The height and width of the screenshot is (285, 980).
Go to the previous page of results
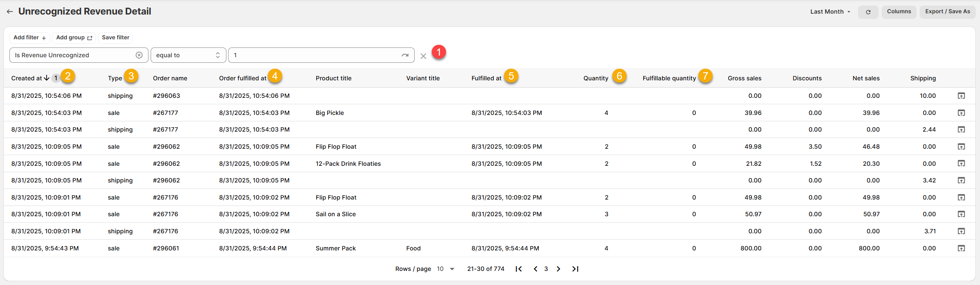coord(535,269)
